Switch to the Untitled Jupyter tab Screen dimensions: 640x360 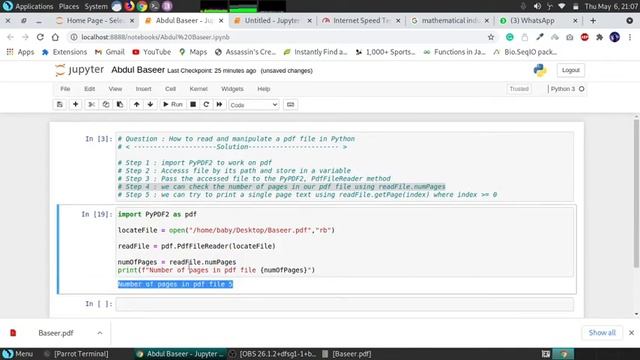pyautogui.click(x=272, y=20)
